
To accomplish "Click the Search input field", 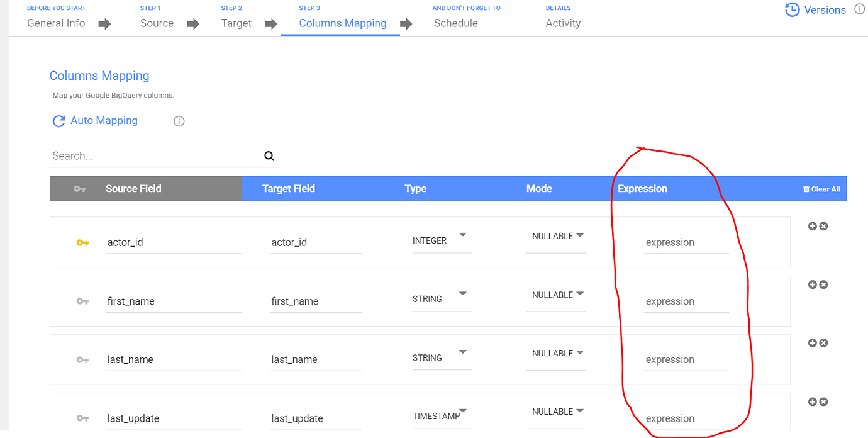I will pyautogui.click(x=155, y=156).
